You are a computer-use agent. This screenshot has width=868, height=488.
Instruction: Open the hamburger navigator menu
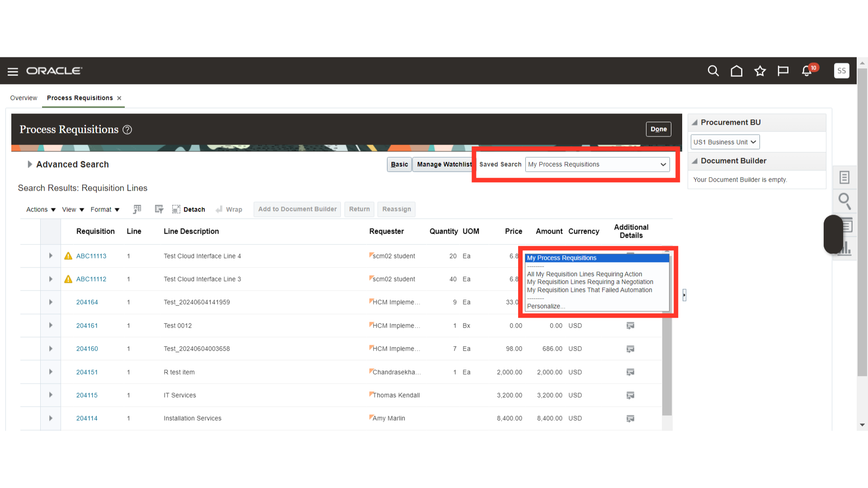pyautogui.click(x=13, y=71)
